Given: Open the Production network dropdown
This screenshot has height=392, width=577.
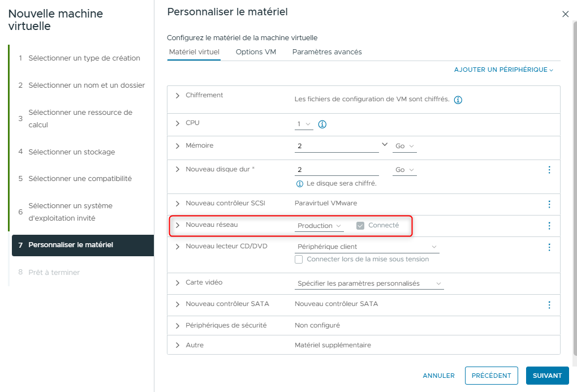Looking at the screenshot, I should coord(320,226).
